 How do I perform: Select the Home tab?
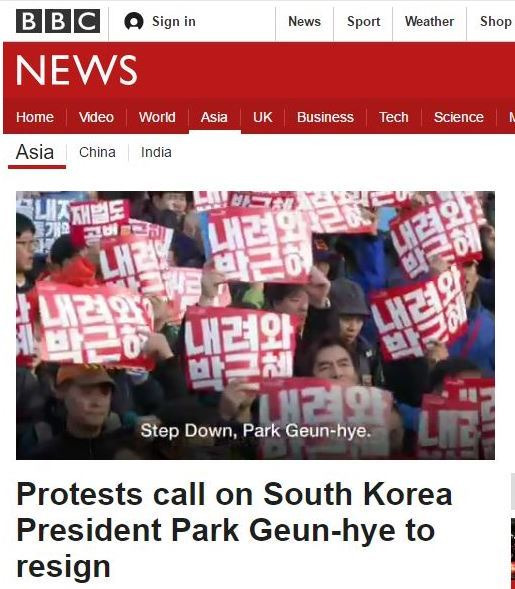click(35, 117)
